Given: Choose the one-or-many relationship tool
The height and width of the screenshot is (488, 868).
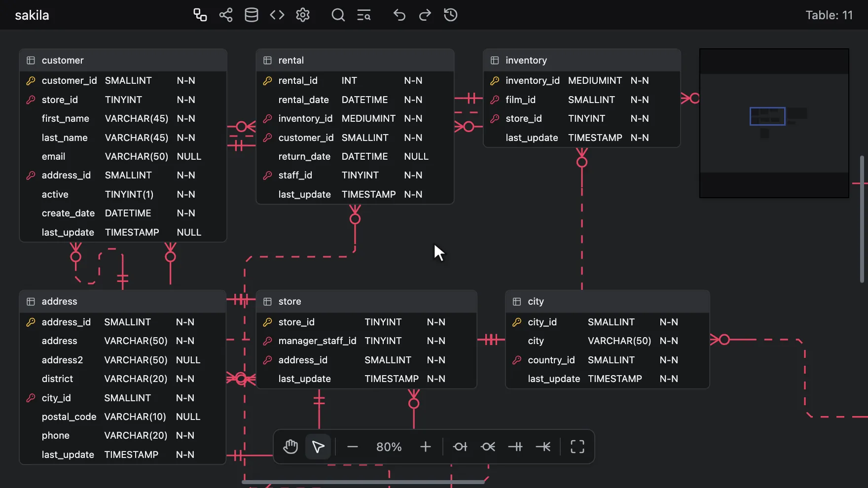Looking at the screenshot, I should pyautogui.click(x=543, y=447).
